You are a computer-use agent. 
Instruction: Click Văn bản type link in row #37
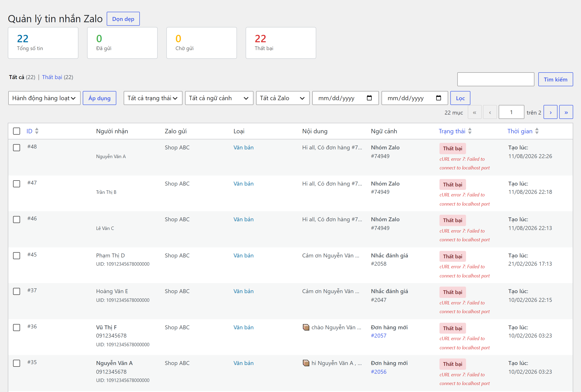[x=243, y=291]
